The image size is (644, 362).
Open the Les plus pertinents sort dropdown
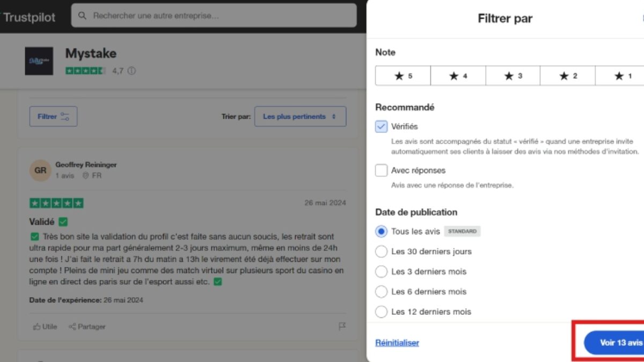pyautogui.click(x=300, y=116)
